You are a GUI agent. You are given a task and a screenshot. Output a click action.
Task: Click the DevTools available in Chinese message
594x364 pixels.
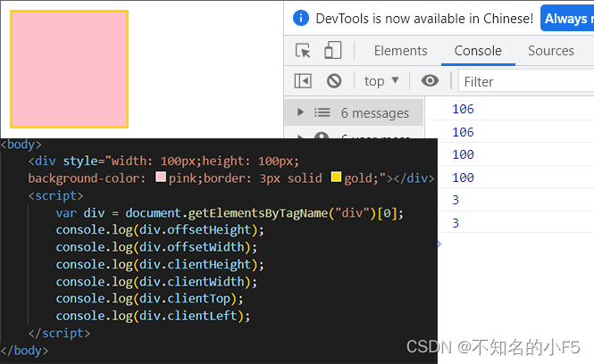click(x=424, y=19)
